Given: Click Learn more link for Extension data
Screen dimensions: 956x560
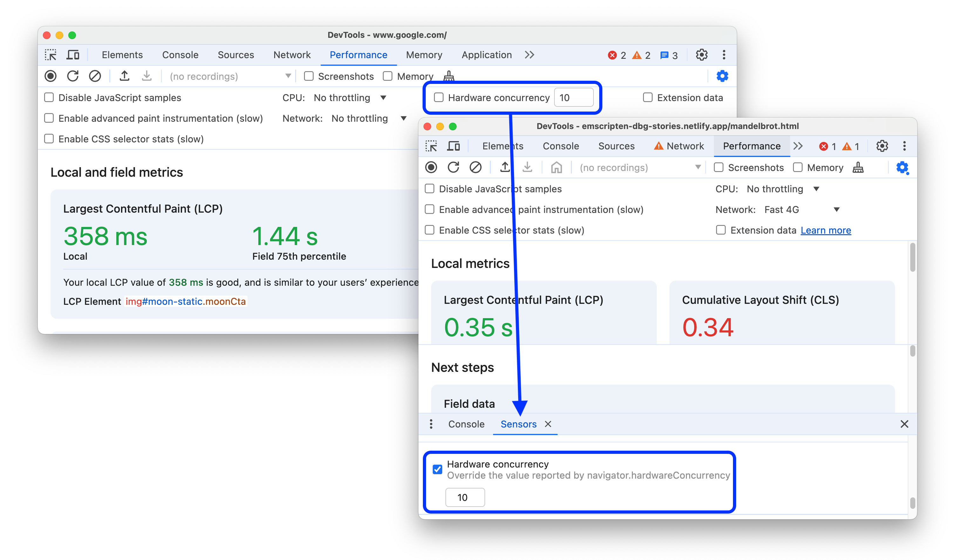Looking at the screenshot, I should (x=827, y=230).
